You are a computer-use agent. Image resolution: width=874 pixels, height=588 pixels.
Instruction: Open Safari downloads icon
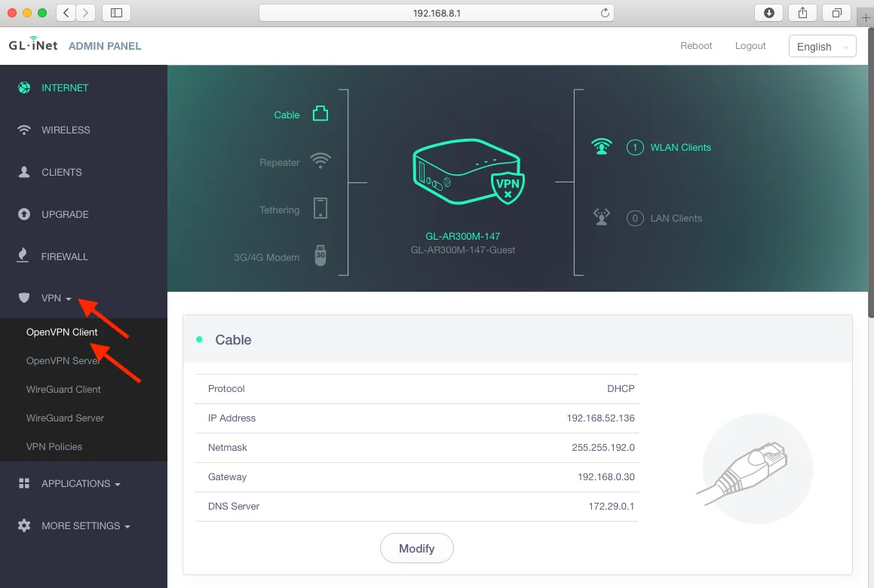coord(768,13)
